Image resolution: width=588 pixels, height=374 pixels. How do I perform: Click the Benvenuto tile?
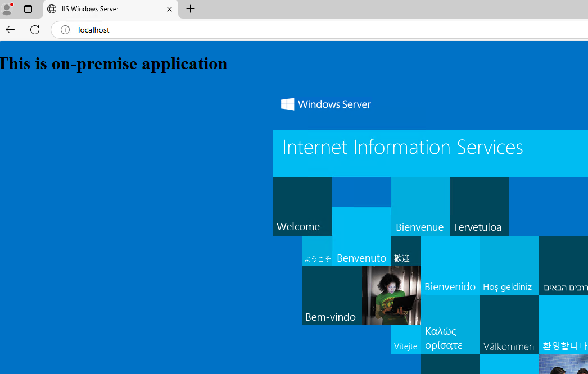click(x=361, y=236)
